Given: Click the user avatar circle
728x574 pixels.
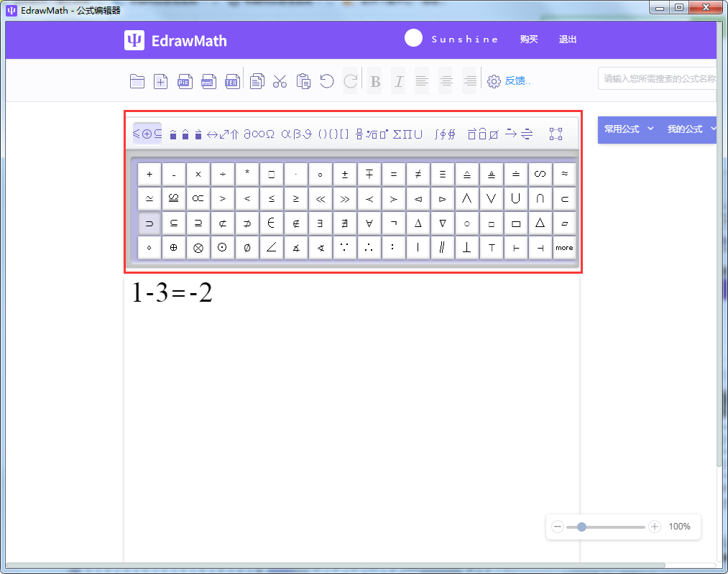Looking at the screenshot, I should [413, 38].
